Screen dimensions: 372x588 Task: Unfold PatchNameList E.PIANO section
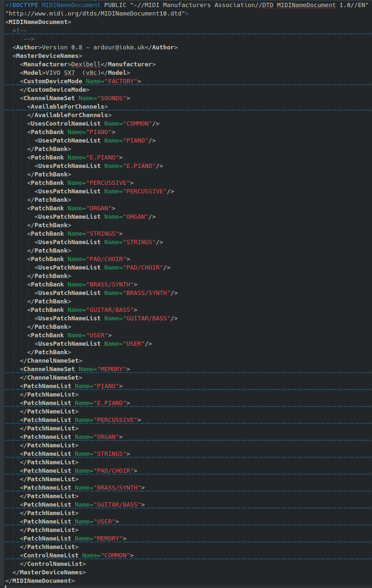pos(74,403)
